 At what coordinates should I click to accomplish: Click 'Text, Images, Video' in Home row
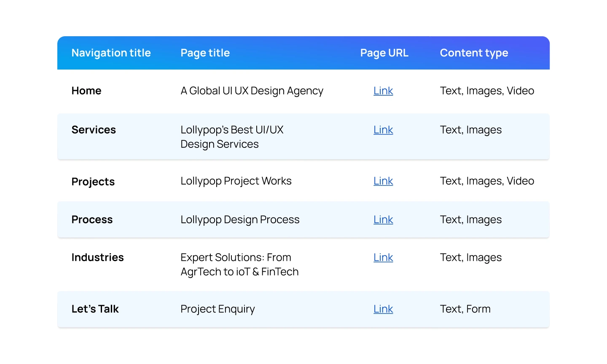[487, 91]
